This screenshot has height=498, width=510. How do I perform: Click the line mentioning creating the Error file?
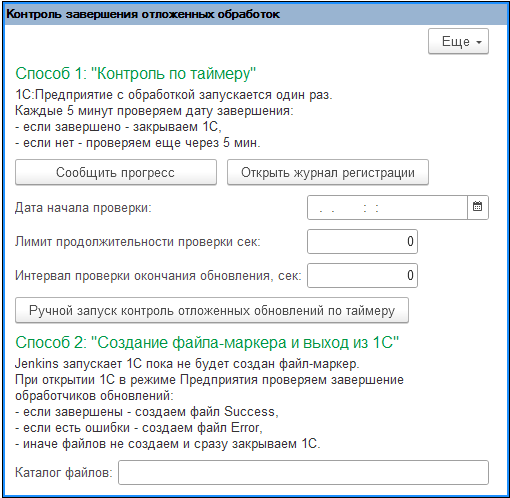click(139, 428)
